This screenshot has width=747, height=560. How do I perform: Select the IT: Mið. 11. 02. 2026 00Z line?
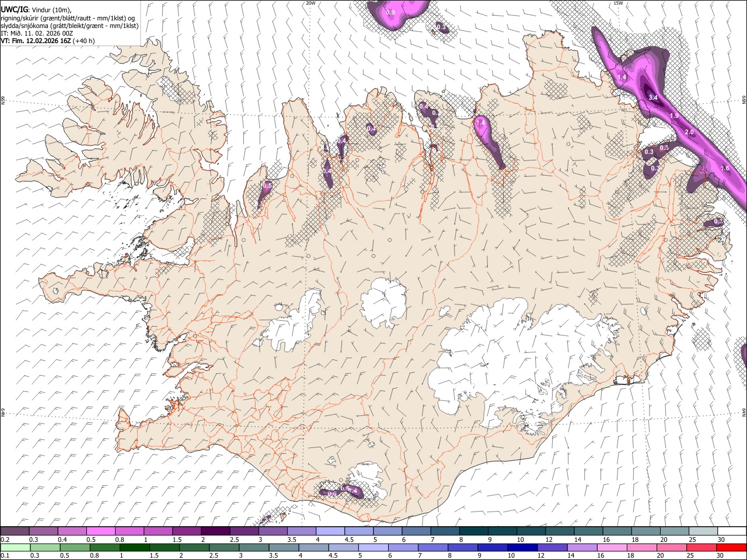37,33
